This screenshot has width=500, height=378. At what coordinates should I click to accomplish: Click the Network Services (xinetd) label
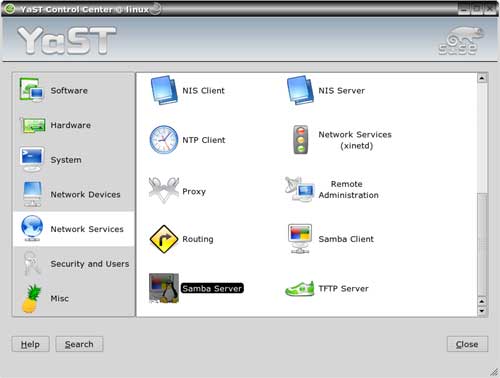coord(355,140)
